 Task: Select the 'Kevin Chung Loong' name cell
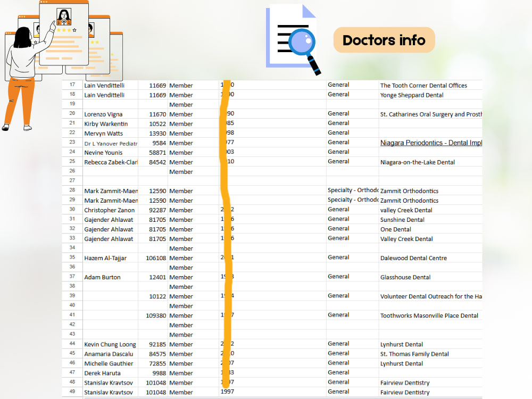(110, 344)
